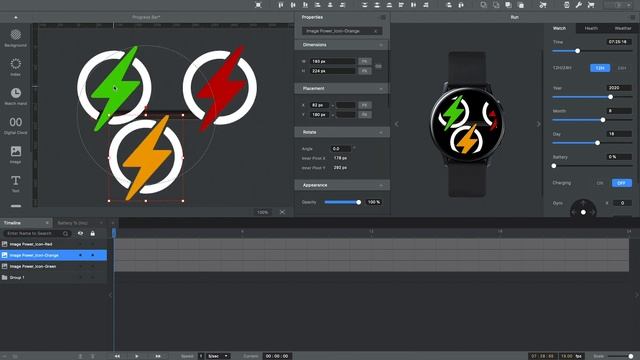This screenshot has height=360, width=640.
Task: Open the component name dropdown in Properties
Action: coord(342,31)
